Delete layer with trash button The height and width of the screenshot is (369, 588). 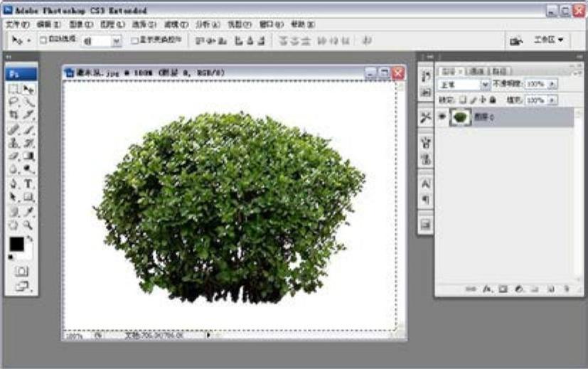pyautogui.click(x=567, y=289)
